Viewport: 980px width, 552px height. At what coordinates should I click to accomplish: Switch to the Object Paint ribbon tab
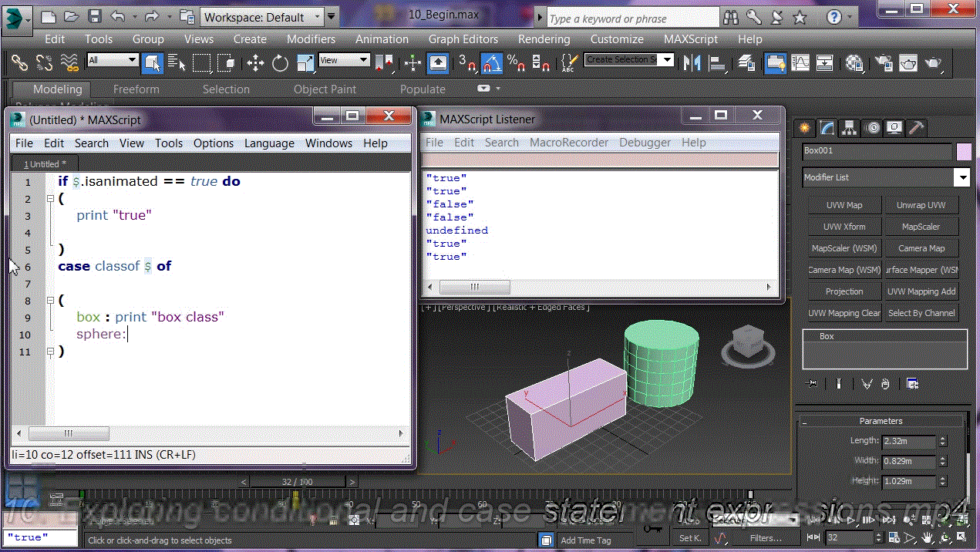coord(325,89)
